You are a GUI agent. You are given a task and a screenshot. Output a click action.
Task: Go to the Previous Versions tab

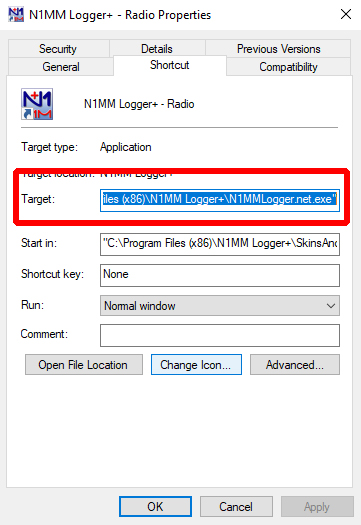[278, 49]
